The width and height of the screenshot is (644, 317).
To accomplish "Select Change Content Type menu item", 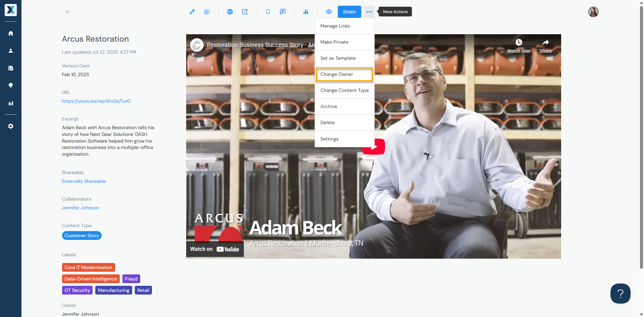I will click(x=344, y=90).
